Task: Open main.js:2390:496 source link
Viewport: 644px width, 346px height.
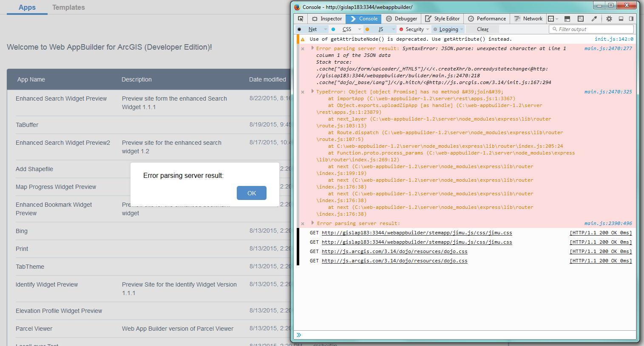Action: (608, 223)
